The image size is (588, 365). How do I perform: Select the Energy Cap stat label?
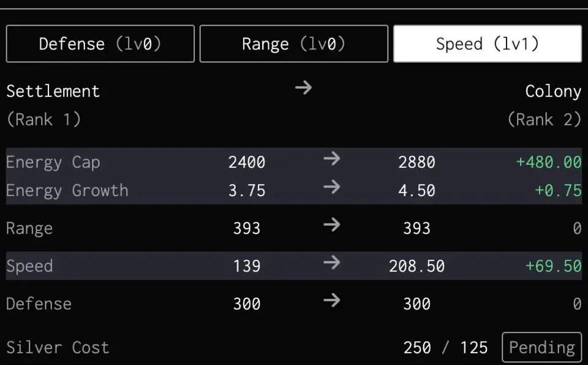tap(53, 162)
